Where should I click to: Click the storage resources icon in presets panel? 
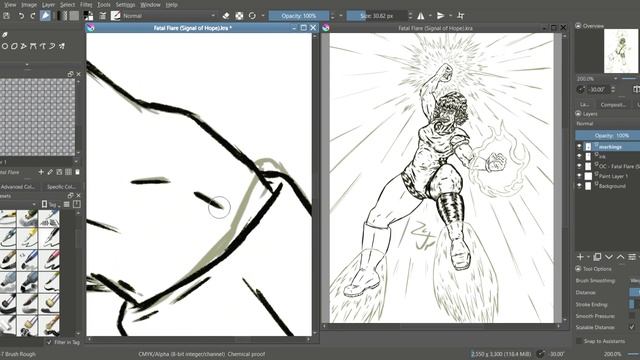pos(76,204)
